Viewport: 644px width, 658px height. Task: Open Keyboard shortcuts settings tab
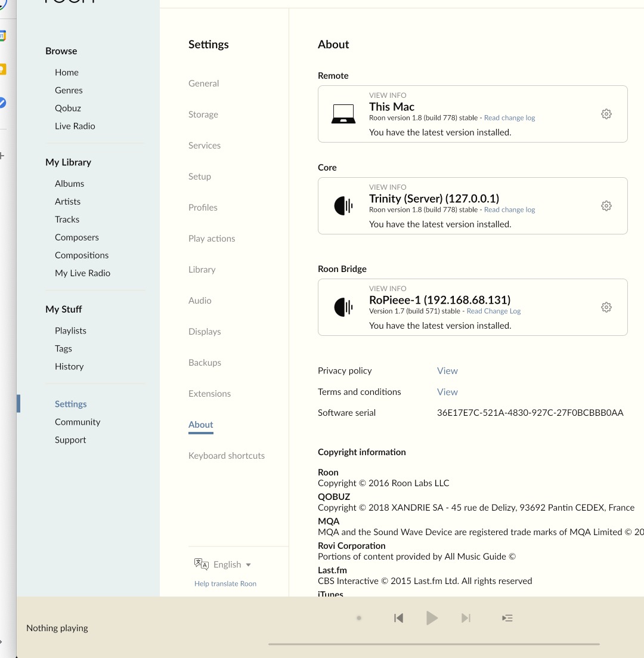[227, 456]
